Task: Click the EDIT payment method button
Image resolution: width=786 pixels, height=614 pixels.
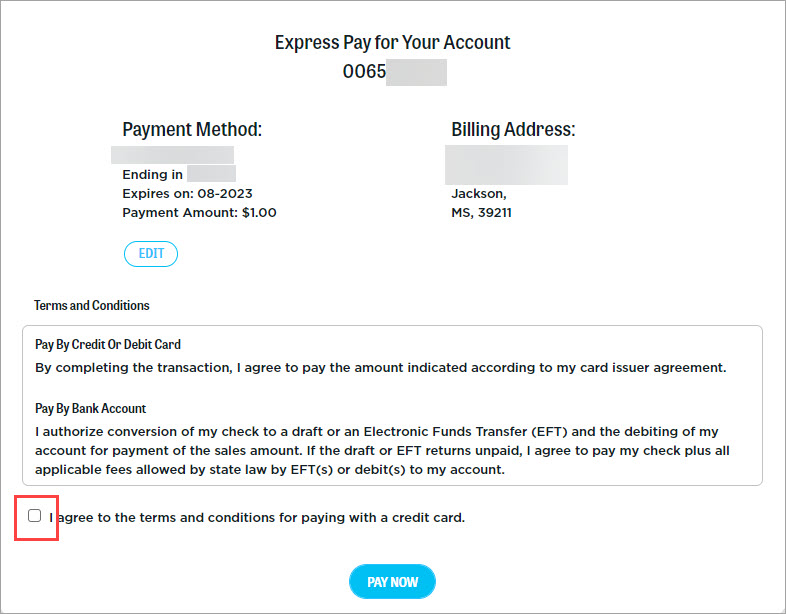Action: tap(151, 254)
